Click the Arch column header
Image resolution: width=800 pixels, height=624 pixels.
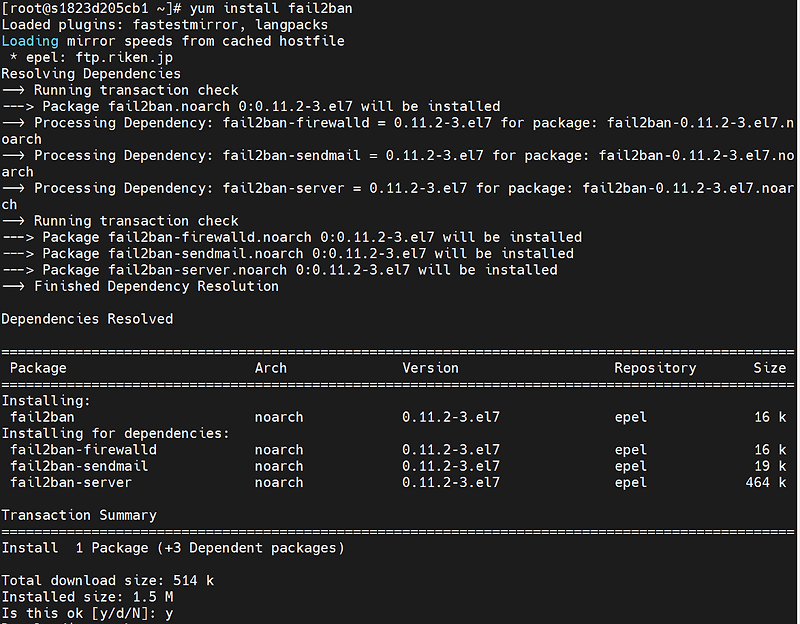[x=270, y=367]
